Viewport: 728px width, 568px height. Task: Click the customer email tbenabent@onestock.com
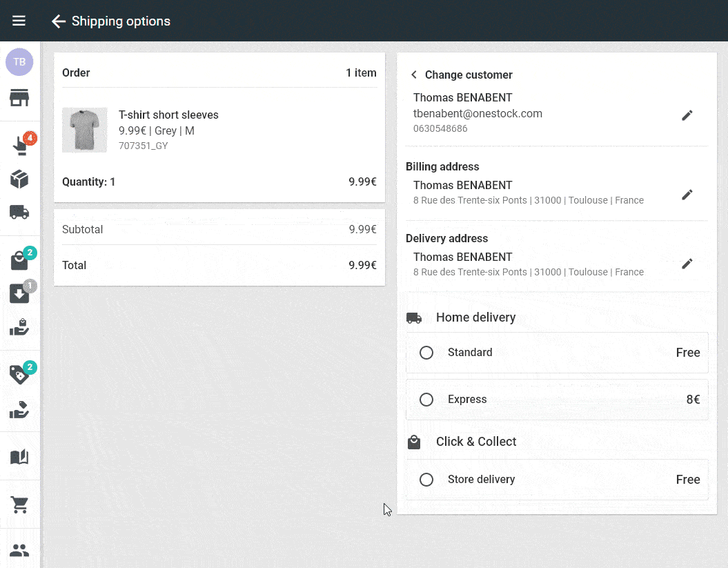point(478,114)
